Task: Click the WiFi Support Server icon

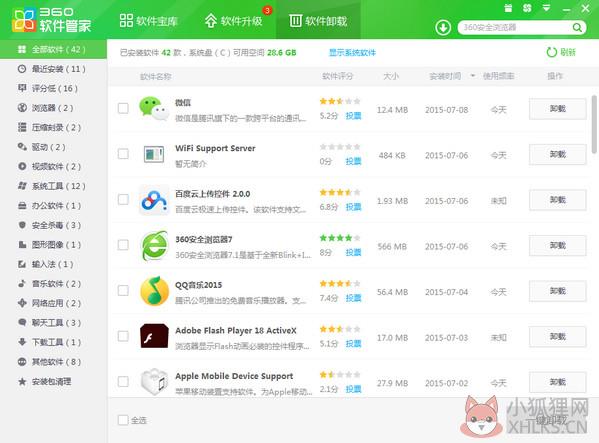Action: click(154, 154)
